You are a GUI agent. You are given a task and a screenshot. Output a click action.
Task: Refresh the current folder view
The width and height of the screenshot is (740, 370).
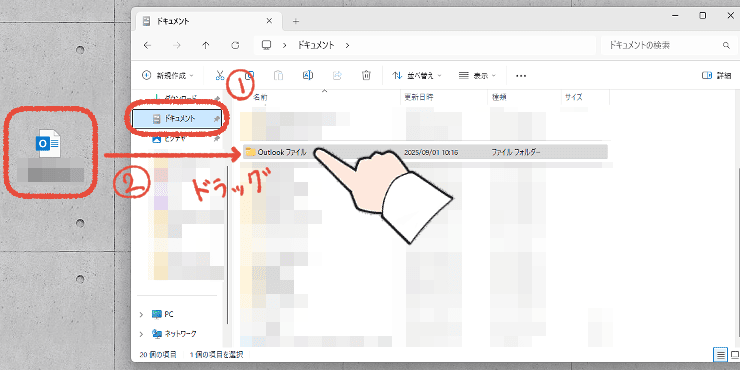coord(235,45)
